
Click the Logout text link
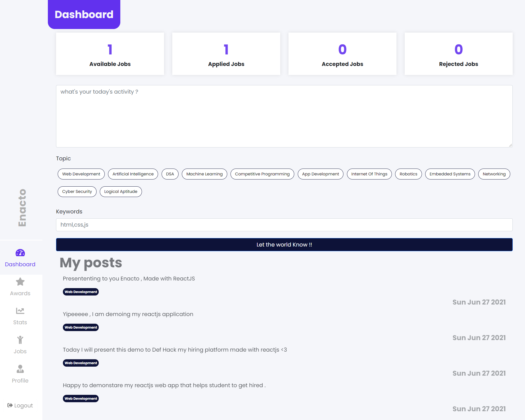tap(24, 405)
